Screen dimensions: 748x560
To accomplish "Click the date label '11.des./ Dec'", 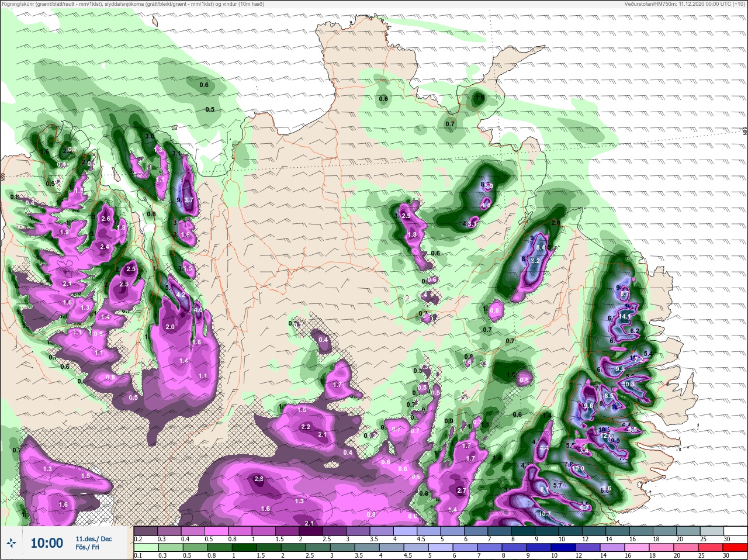I will (93, 539).
